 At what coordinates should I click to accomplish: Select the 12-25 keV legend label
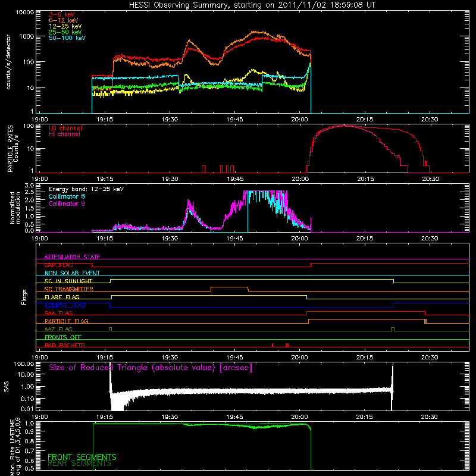coord(65,26)
